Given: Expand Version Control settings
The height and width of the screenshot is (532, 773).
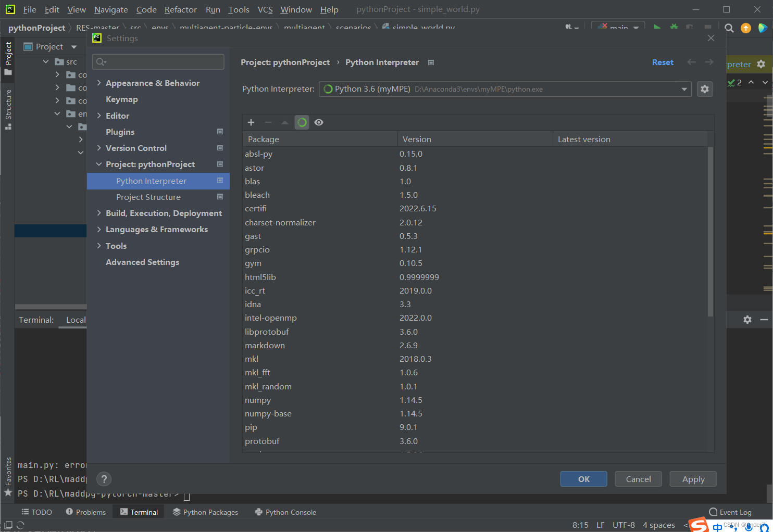Looking at the screenshot, I should [99, 148].
